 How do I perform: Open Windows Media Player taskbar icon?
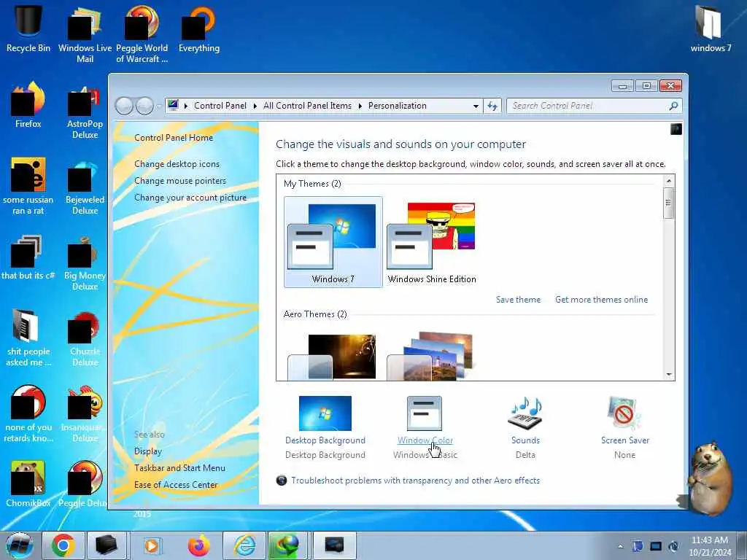(152, 545)
